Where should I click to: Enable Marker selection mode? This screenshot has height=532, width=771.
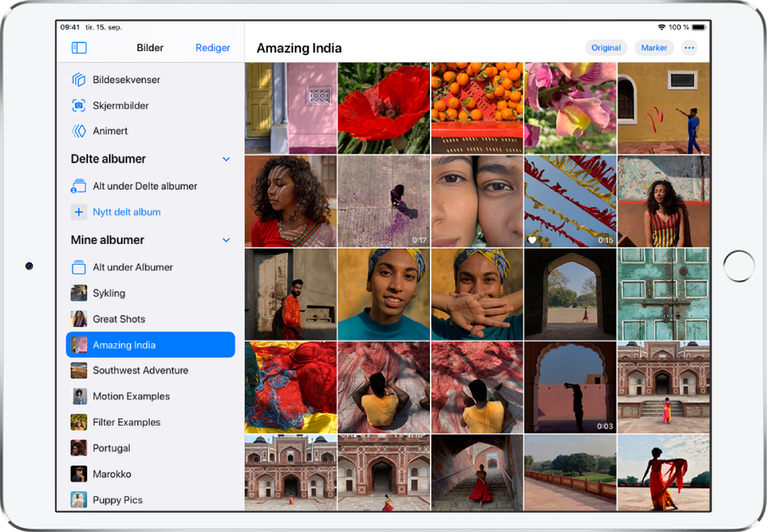(654, 47)
